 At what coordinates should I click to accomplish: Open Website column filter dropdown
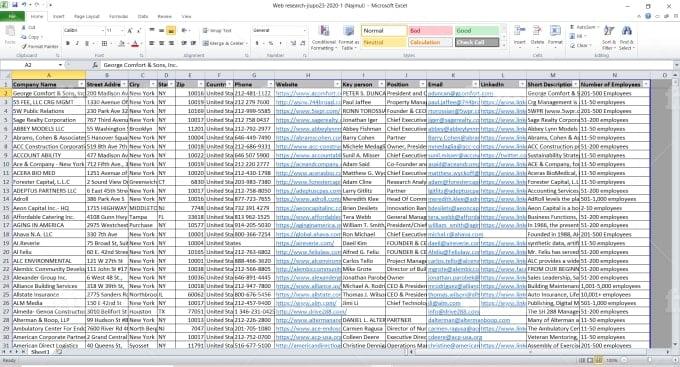click(x=337, y=84)
